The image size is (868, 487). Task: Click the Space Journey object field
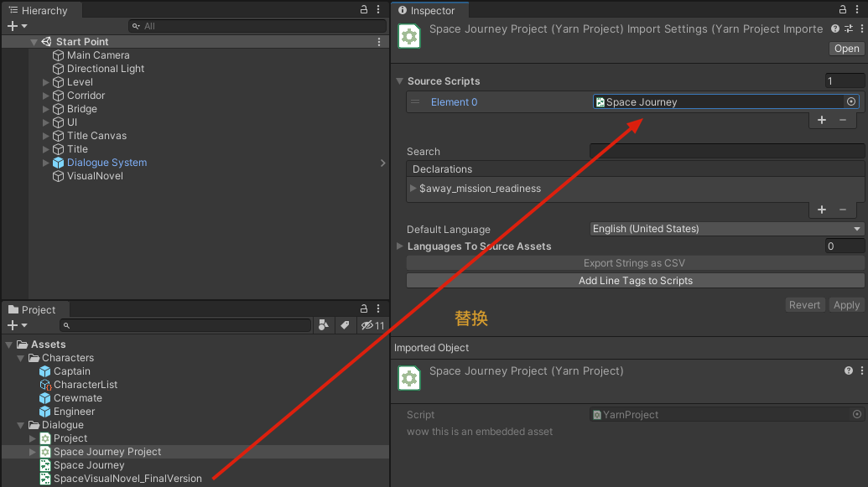(x=719, y=101)
